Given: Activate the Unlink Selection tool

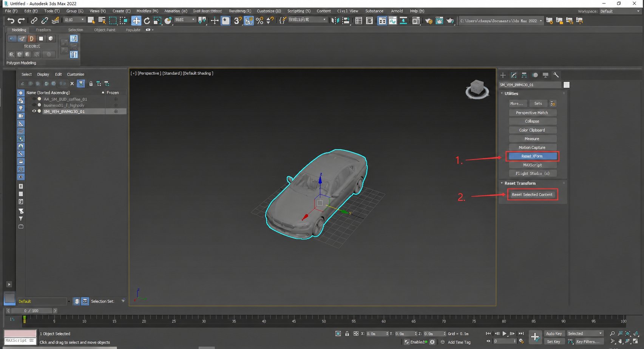Looking at the screenshot, I should pos(45,21).
